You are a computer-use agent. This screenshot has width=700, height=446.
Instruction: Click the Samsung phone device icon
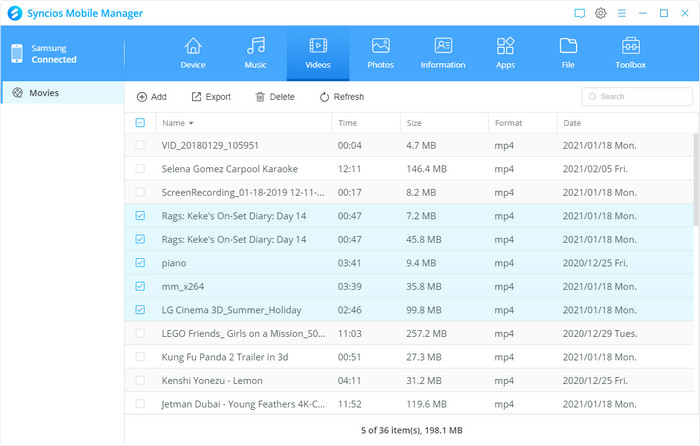17,54
